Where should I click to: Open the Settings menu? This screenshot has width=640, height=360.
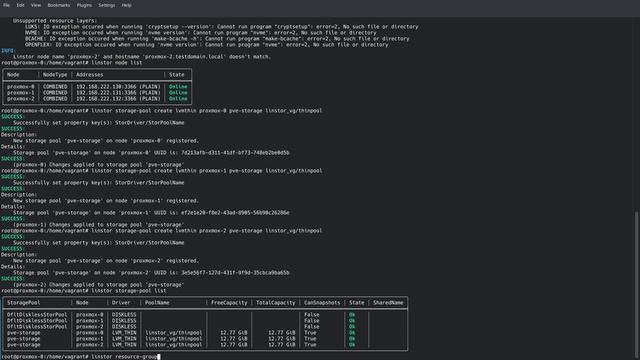point(107,5)
